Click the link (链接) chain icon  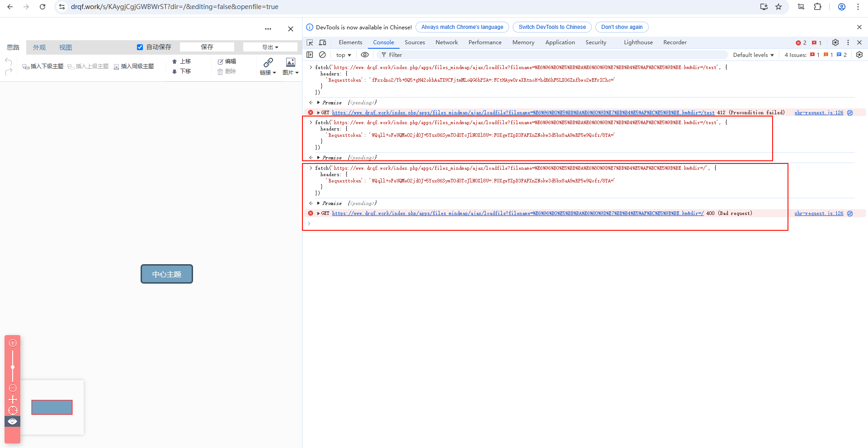click(268, 62)
